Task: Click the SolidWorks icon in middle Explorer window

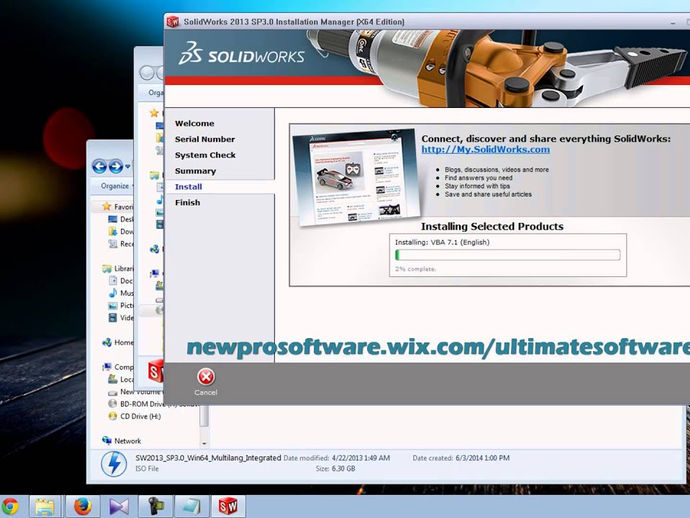Action: point(156,371)
